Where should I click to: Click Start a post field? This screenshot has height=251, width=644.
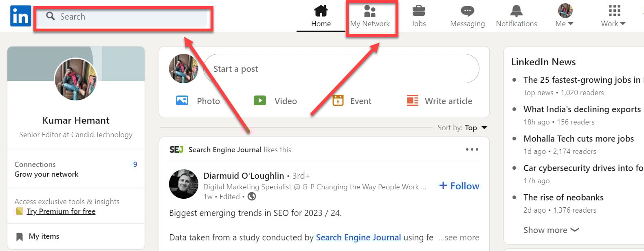pyautogui.click(x=341, y=69)
